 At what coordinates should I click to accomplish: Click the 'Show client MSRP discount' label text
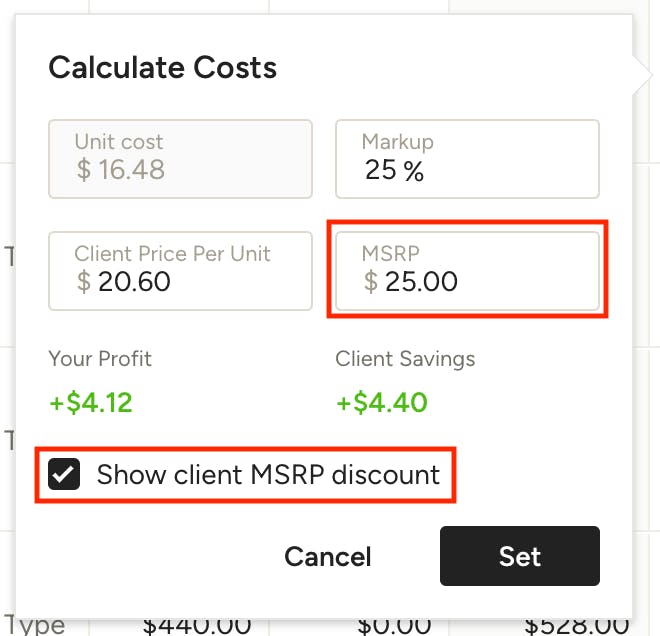click(x=268, y=475)
